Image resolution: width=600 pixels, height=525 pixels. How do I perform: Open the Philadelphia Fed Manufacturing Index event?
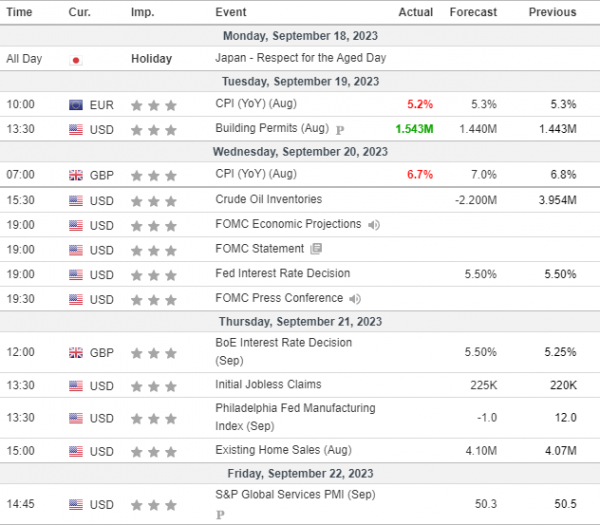point(295,416)
